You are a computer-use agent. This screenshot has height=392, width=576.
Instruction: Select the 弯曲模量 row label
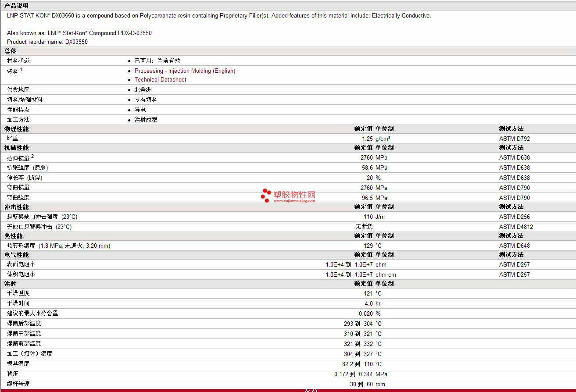pyautogui.click(x=18, y=188)
